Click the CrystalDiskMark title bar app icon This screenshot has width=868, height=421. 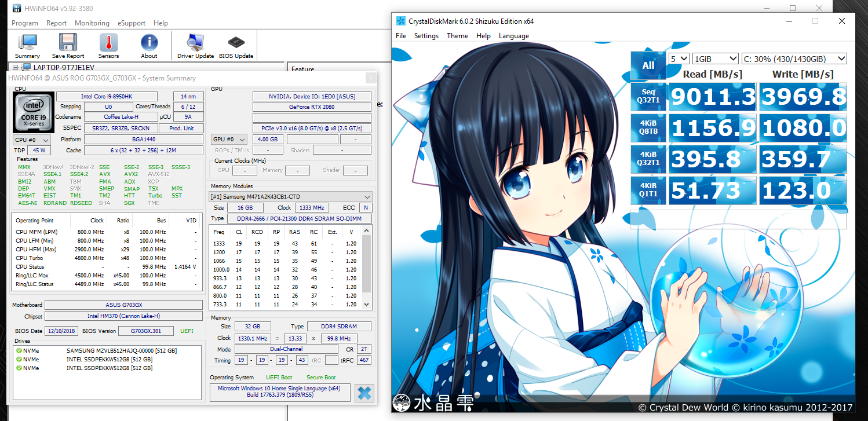[400, 21]
